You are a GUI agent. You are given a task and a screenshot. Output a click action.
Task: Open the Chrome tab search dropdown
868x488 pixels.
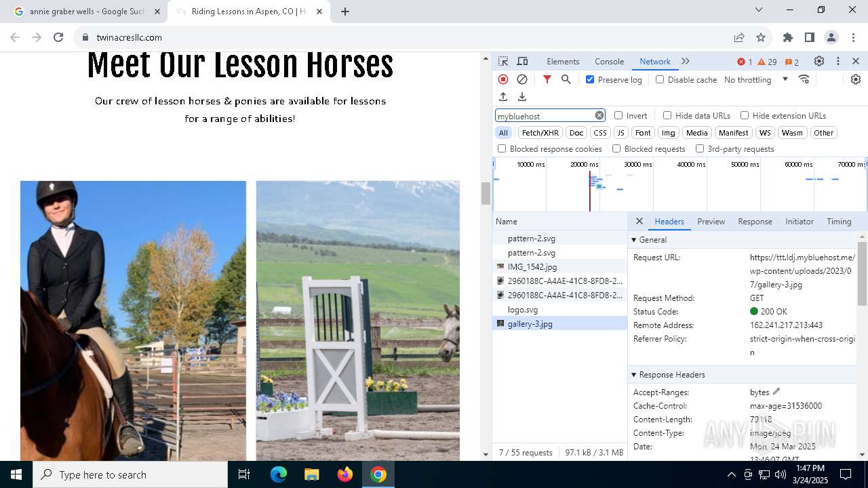coord(759,9)
